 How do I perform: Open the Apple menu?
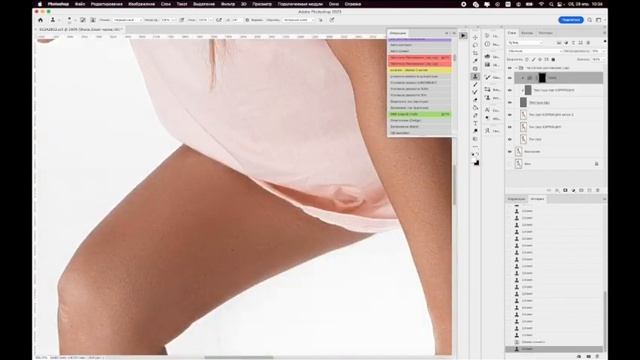[x=40, y=4]
